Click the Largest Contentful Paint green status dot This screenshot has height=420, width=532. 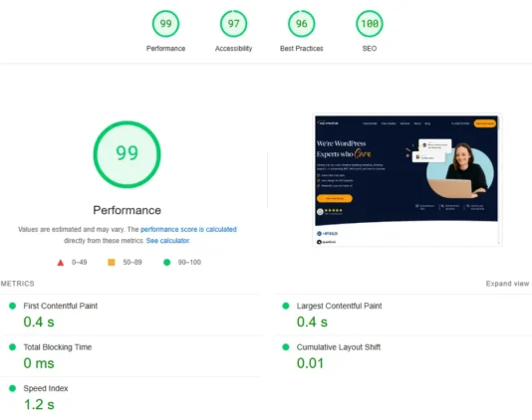286,307
